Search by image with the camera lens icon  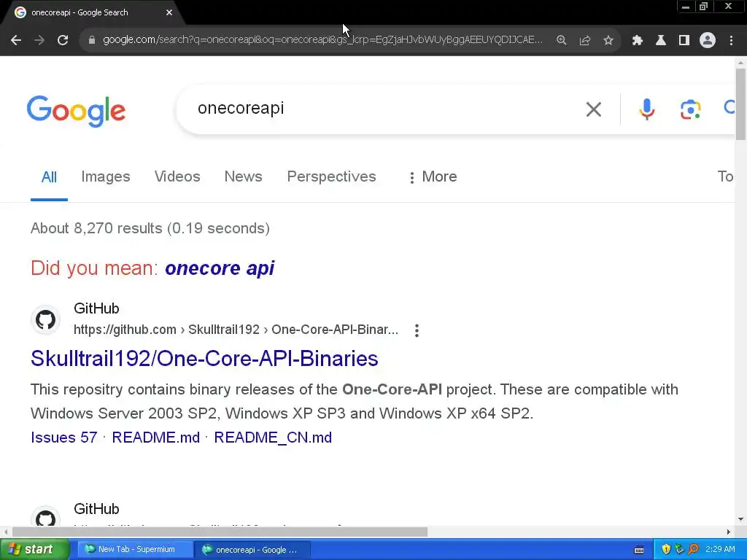(x=690, y=109)
